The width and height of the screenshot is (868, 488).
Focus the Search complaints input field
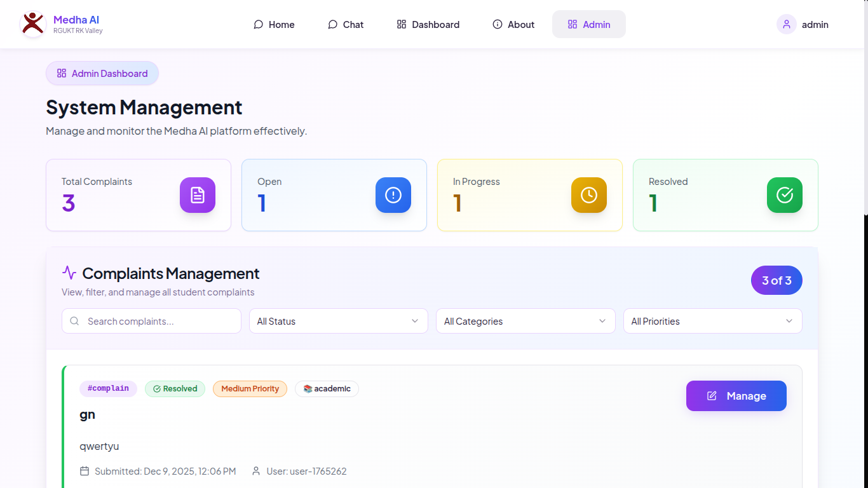tap(151, 321)
